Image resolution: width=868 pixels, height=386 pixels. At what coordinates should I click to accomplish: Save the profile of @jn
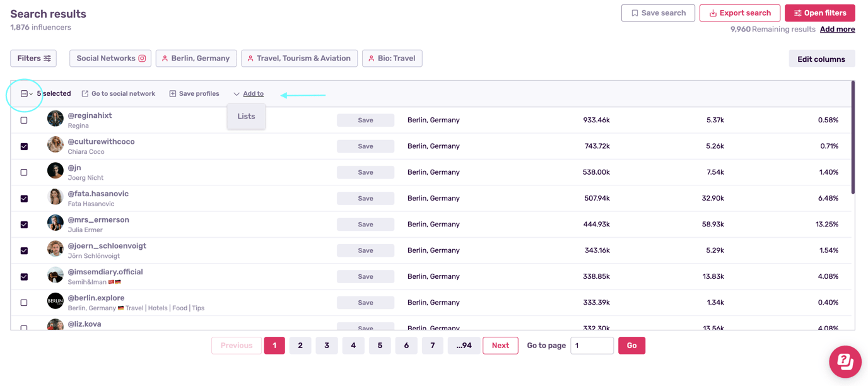[x=365, y=172]
